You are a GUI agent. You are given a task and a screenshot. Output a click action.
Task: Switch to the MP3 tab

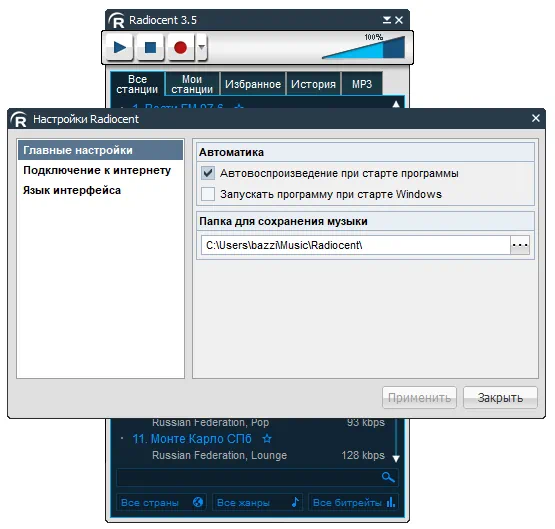coord(362,84)
